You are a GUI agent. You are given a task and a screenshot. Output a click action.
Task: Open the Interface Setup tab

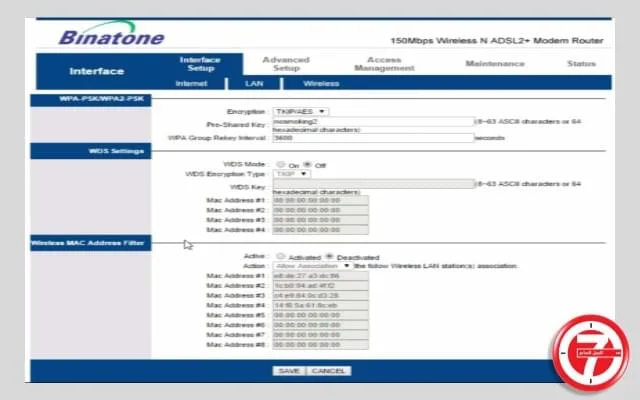pos(200,64)
